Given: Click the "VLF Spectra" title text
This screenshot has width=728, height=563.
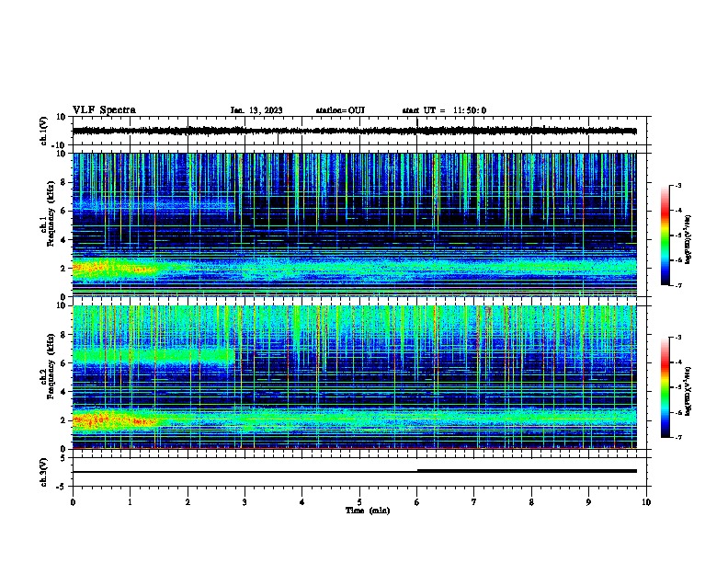Looking at the screenshot, I should (x=104, y=109).
